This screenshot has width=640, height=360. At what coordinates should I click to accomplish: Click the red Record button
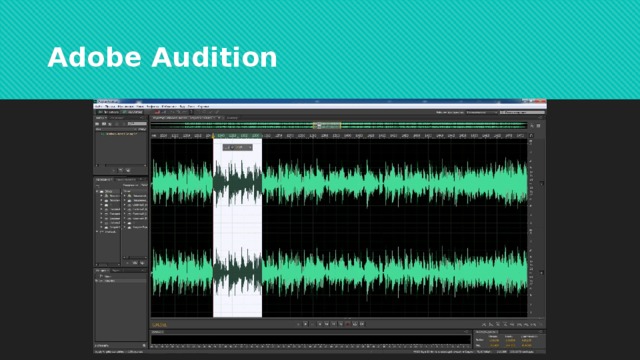pos(348,324)
